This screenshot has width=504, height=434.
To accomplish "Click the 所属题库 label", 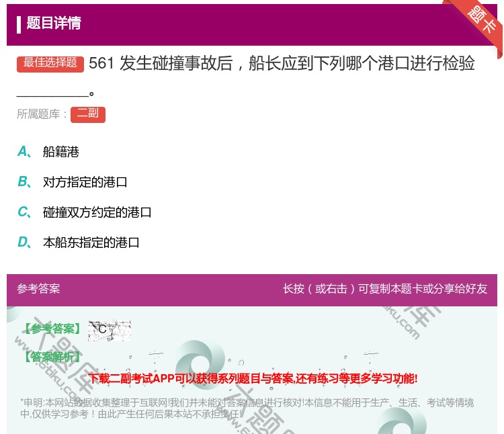I will pos(42,114).
